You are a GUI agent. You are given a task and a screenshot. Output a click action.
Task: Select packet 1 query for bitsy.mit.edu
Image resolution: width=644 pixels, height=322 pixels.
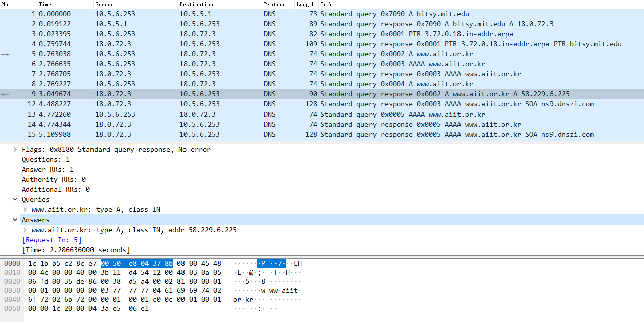pos(322,14)
